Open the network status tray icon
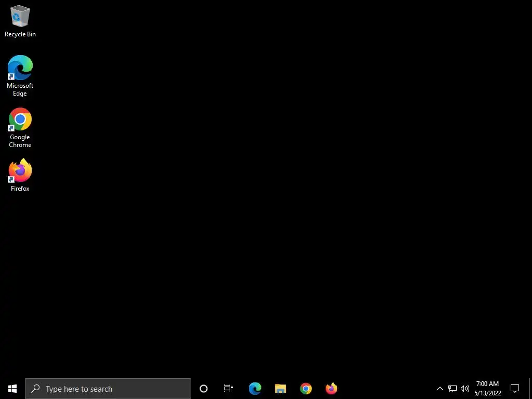The height and width of the screenshot is (399, 532). tap(453, 389)
